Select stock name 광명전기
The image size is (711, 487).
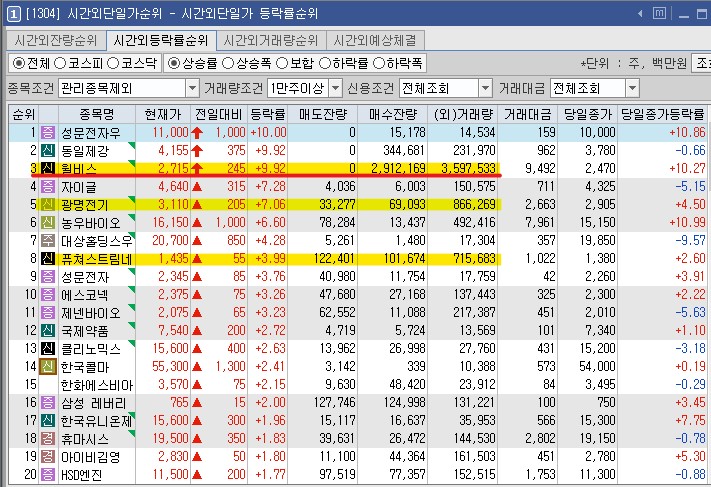[85, 205]
